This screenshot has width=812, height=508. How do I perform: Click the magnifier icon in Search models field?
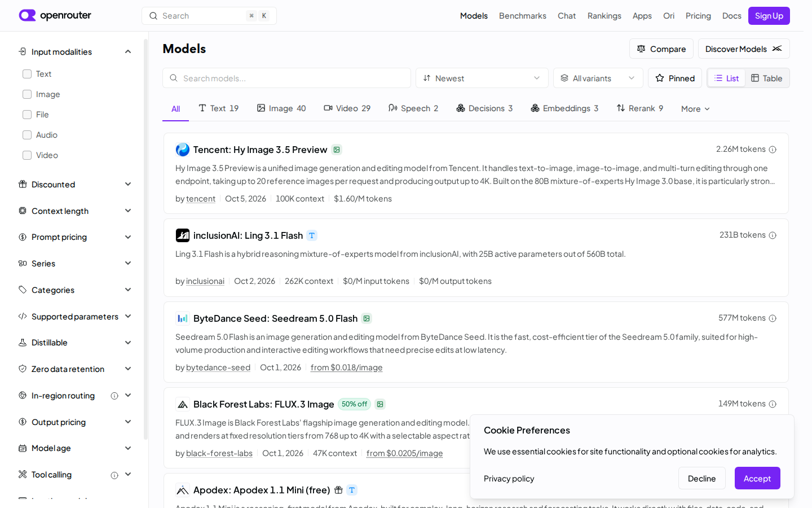[174, 78]
